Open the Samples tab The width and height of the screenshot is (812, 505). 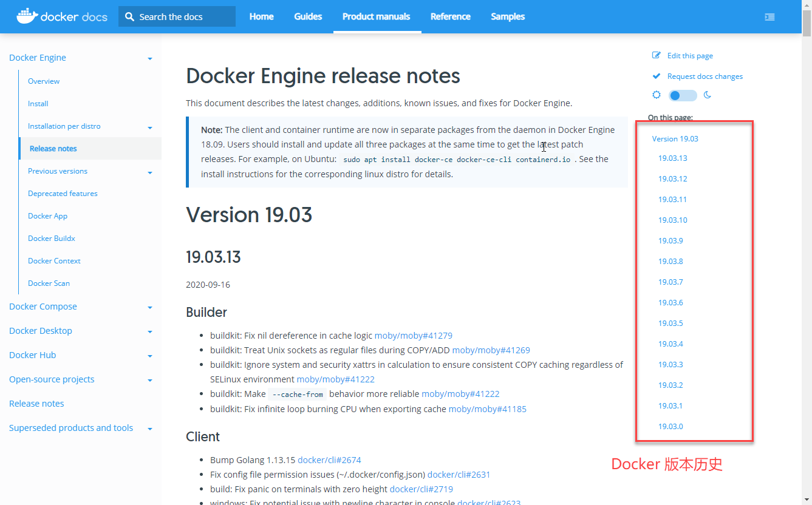pyautogui.click(x=508, y=16)
